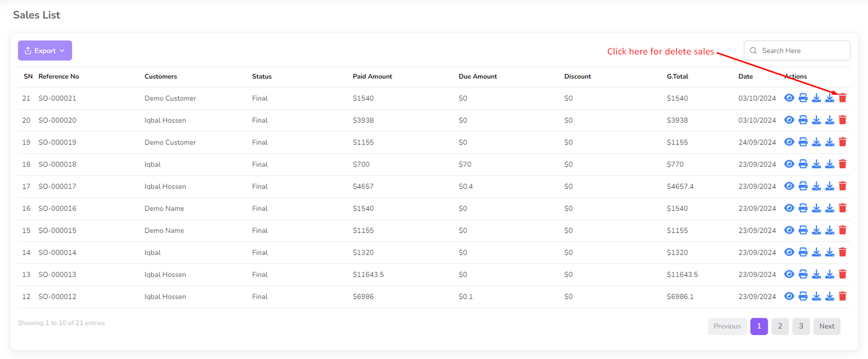Viewport: 868px width, 359px height.
Task: Select current page 1 button
Action: pyautogui.click(x=759, y=326)
